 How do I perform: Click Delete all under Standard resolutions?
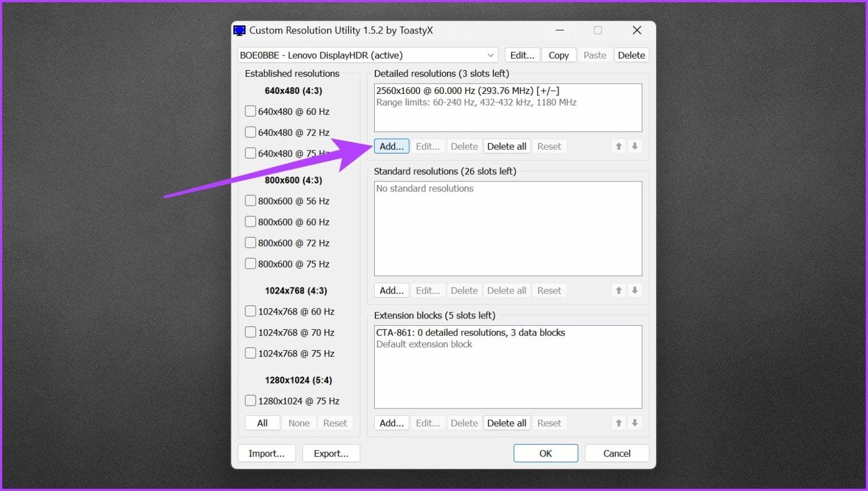coord(507,291)
